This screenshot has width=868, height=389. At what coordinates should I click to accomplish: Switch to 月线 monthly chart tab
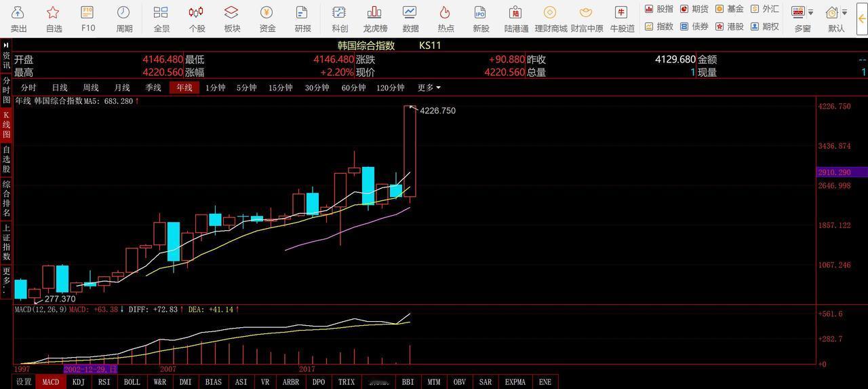(x=122, y=88)
